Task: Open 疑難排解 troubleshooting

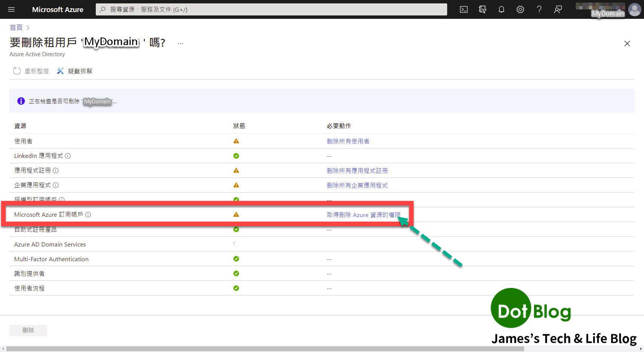Action: pyautogui.click(x=75, y=71)
